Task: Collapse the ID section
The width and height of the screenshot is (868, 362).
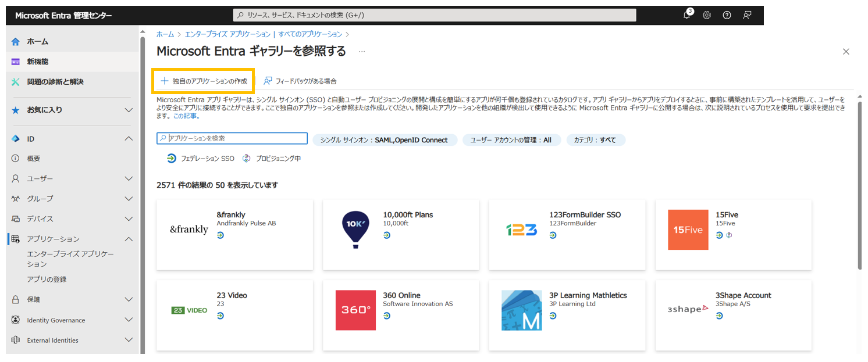Action: point(129,139)
